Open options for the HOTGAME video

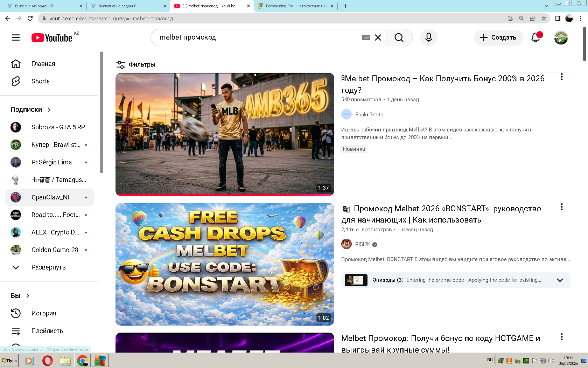coord(562,337)
